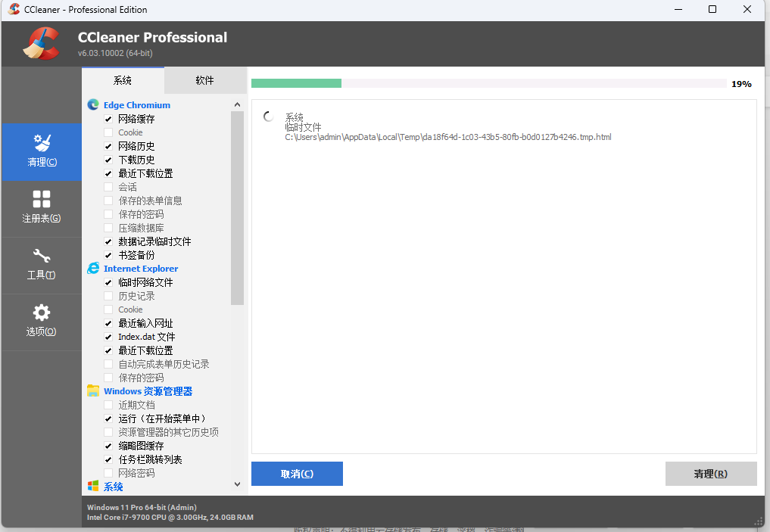Viewport: 770px width, 532px height.
Task: Click the Windows 资源管理器 folder icon
Action: click(x=93, y=390)
